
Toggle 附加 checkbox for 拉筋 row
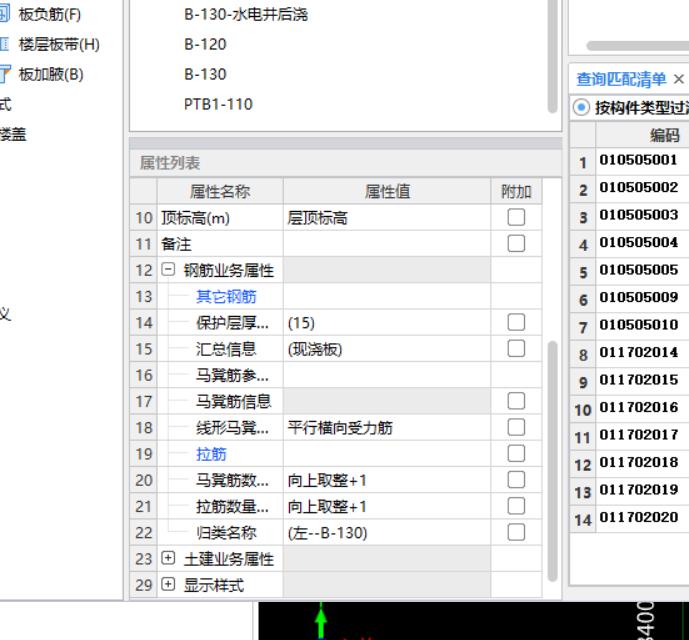point(516,454)
